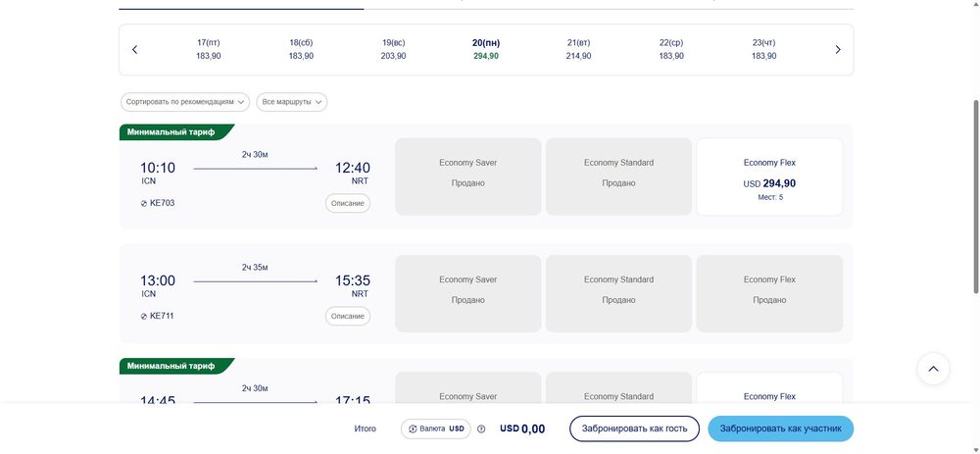
Task: Click Описание button for flight KE703
Action: coord(348,203)
